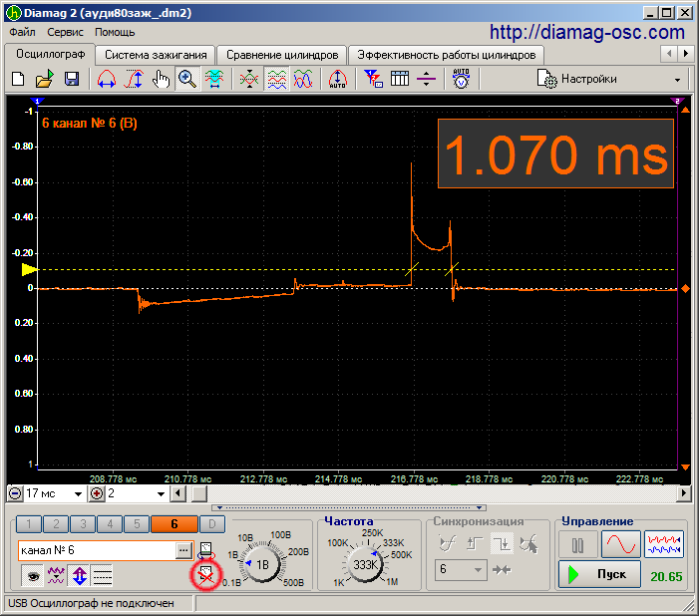Screen dimensions: 699x616
Task: Click the probe connector icon above crossed probe
Action: [x=206, y=550]
